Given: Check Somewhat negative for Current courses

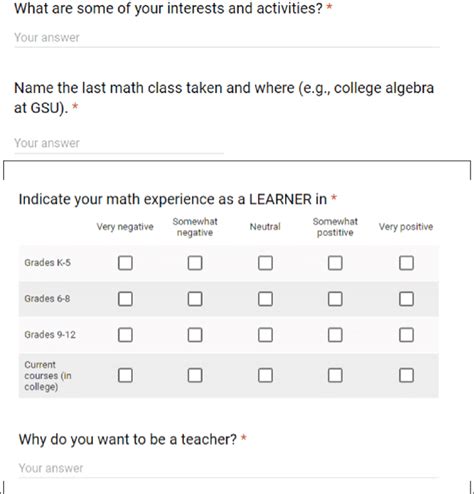Looking at the screenshot, I should [x=195, y=376].
